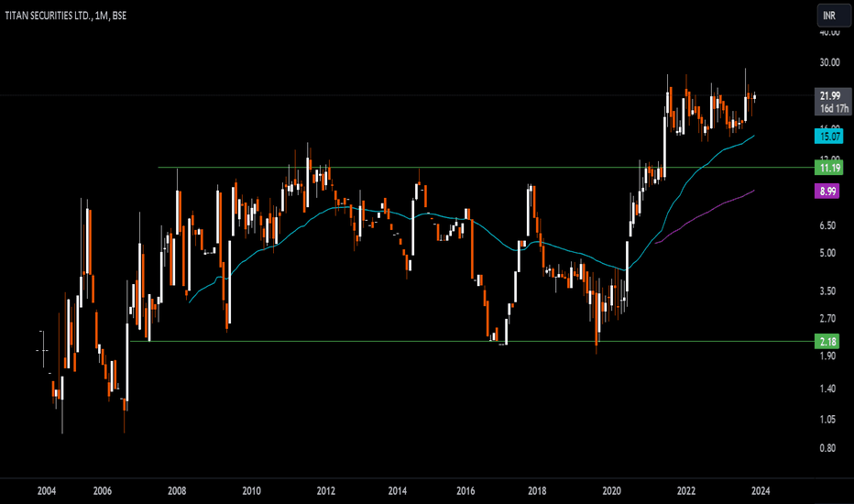Click the 2004 label on time axis
The height and width of the screenshot is (504, 854).
coord(47,491)
